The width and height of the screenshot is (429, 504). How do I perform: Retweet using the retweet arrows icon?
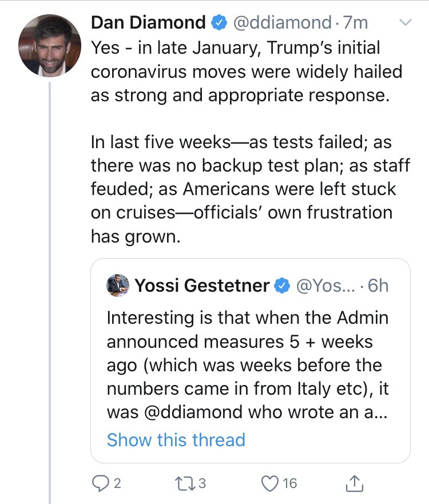tap(185, 483)
